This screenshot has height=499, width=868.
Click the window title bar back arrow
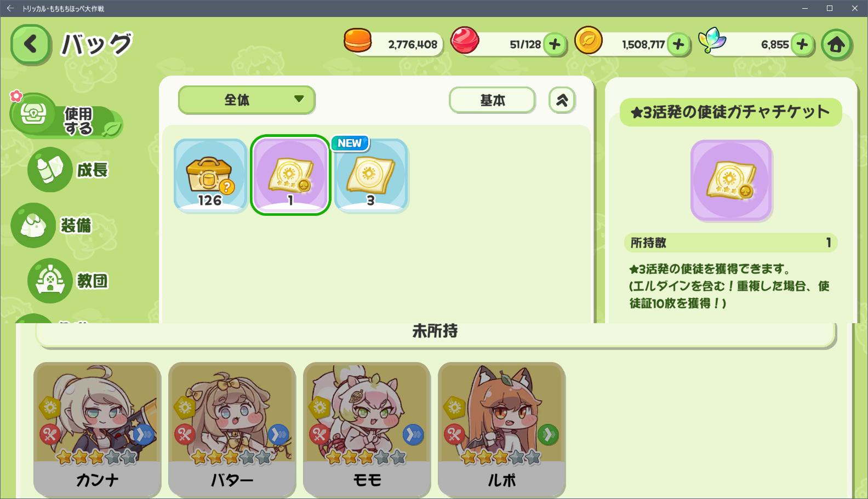click(x=10, y=8)
